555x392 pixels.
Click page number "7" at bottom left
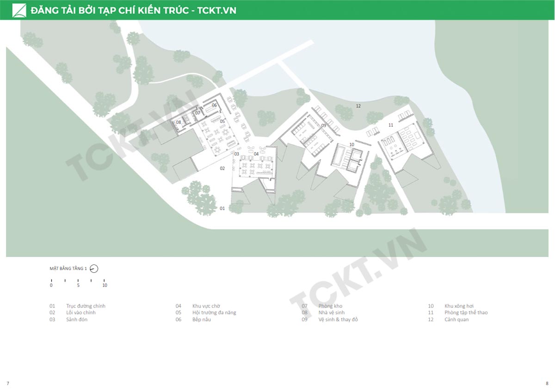click(8, 383)
